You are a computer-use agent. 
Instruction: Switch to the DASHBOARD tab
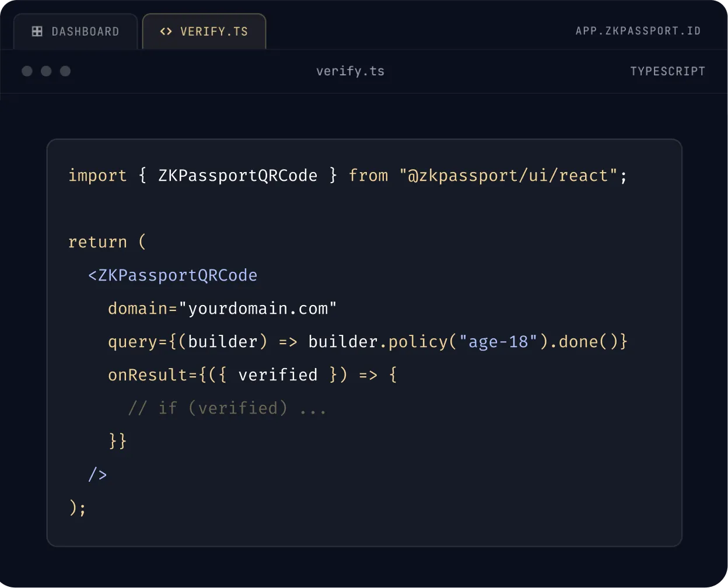[x=76, y=32]
